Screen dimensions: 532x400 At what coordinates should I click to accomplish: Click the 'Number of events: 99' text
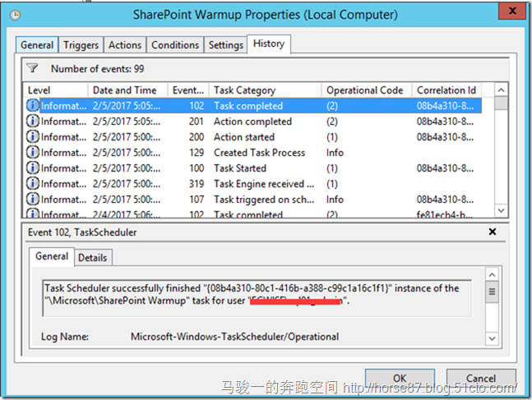coord(97,69)
